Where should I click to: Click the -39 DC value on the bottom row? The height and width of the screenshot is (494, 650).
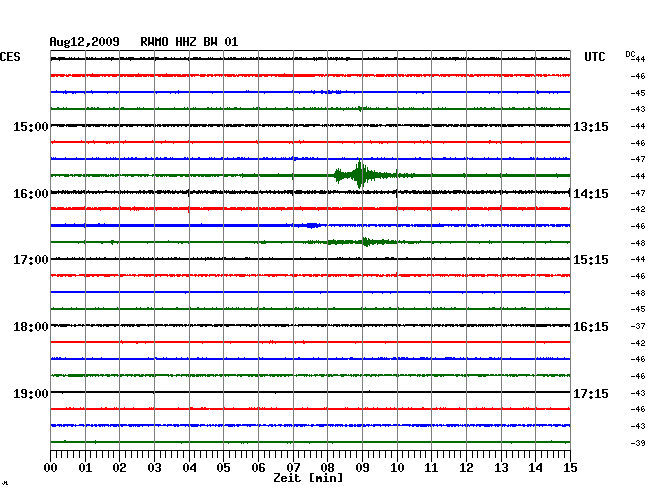pyautogui.click(x=638, y=443)
